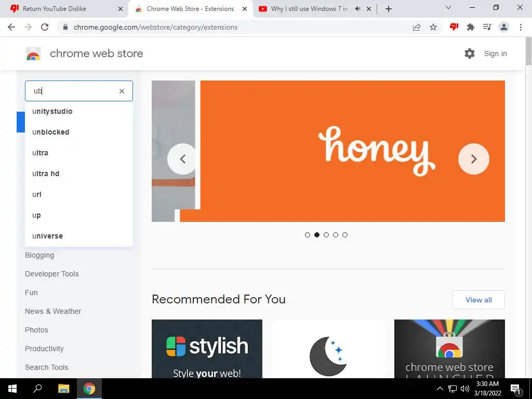The image size is (532, 399).
Task: Reload the current page
Action: 45,27
